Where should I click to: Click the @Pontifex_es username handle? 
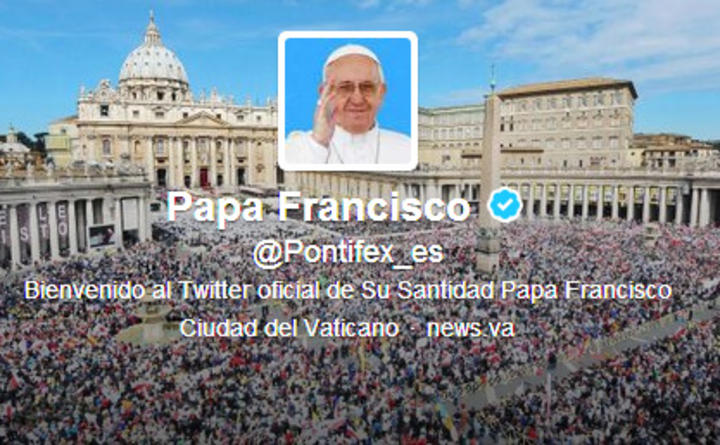(x=348, y=253)
